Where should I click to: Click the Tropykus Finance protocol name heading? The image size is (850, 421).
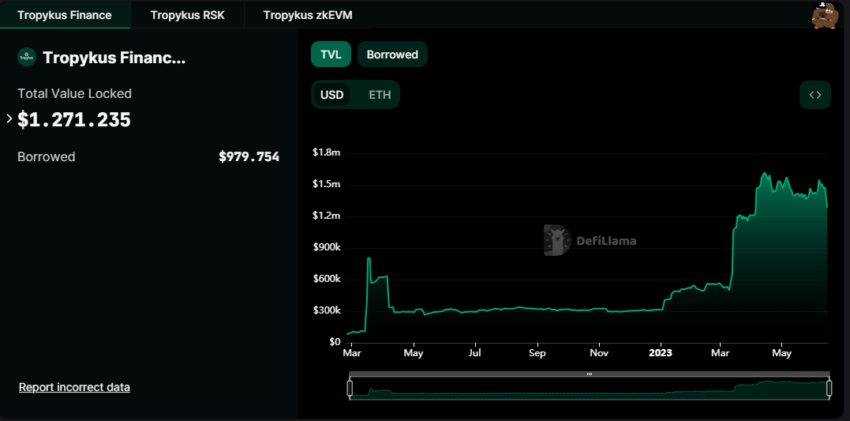114,58
